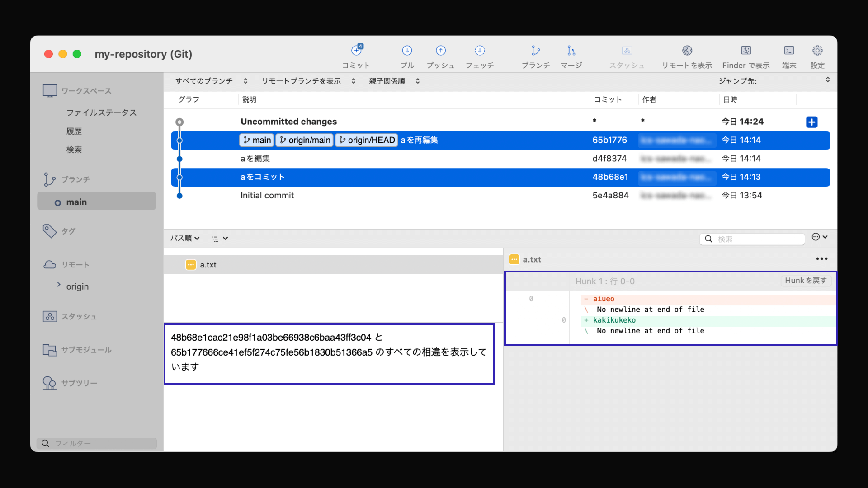
Task: Click the origin/HEAD branch label
Action: [x=367, y=140]
